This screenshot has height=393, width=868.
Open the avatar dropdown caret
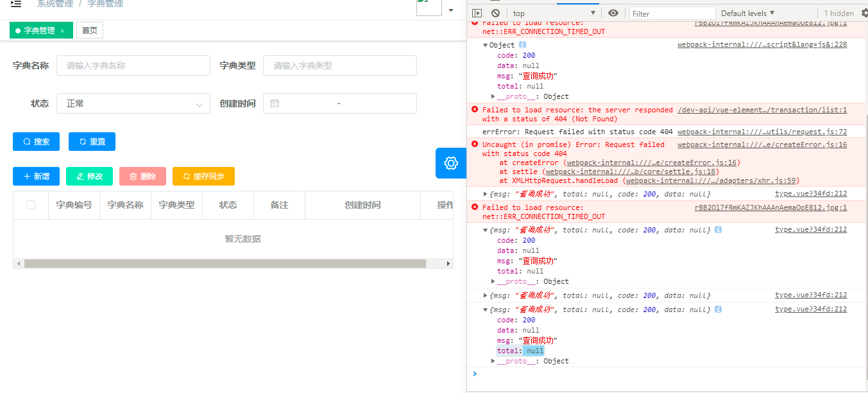click(x=451, y=10)
